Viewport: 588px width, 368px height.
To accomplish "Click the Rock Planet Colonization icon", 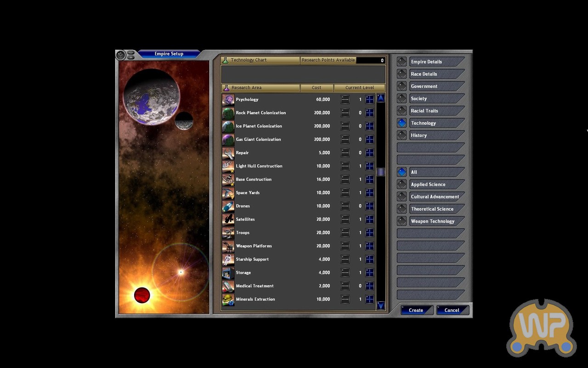I will click(228, 113).
